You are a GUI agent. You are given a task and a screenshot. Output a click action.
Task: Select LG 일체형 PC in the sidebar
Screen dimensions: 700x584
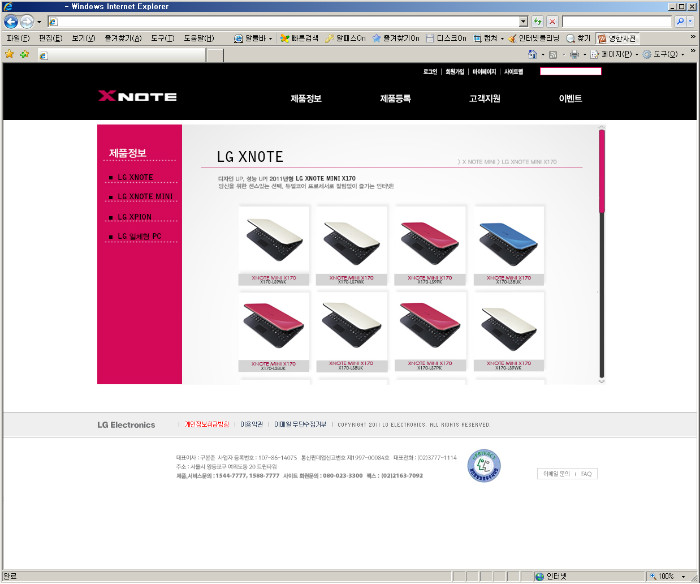point(139,236)
